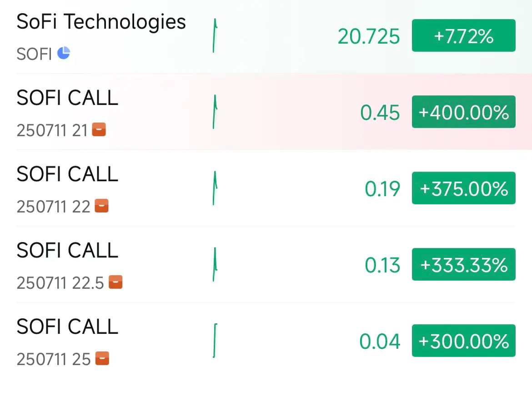Click the +333.33% green change button

(463, 264)
